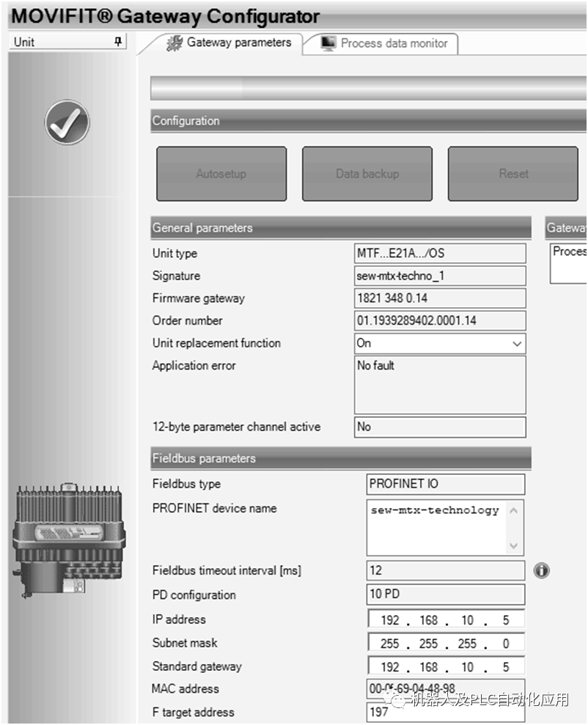This screenshot has height=725, width=588.
Task: Click the Unit panel title
Action: tap(24, 42)
